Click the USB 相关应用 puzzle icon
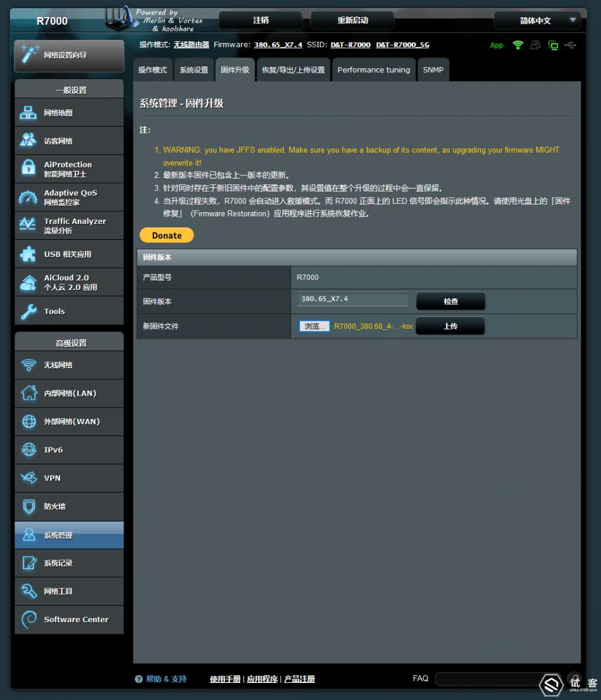601x700 pixels. [x=29, y=254]
